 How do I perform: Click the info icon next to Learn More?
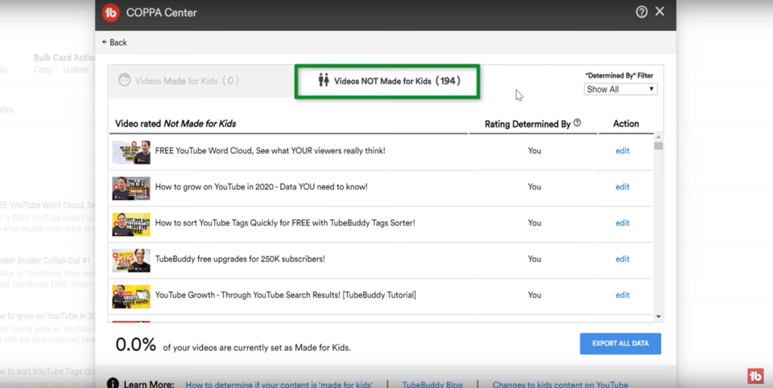click(x=113, y=383)
